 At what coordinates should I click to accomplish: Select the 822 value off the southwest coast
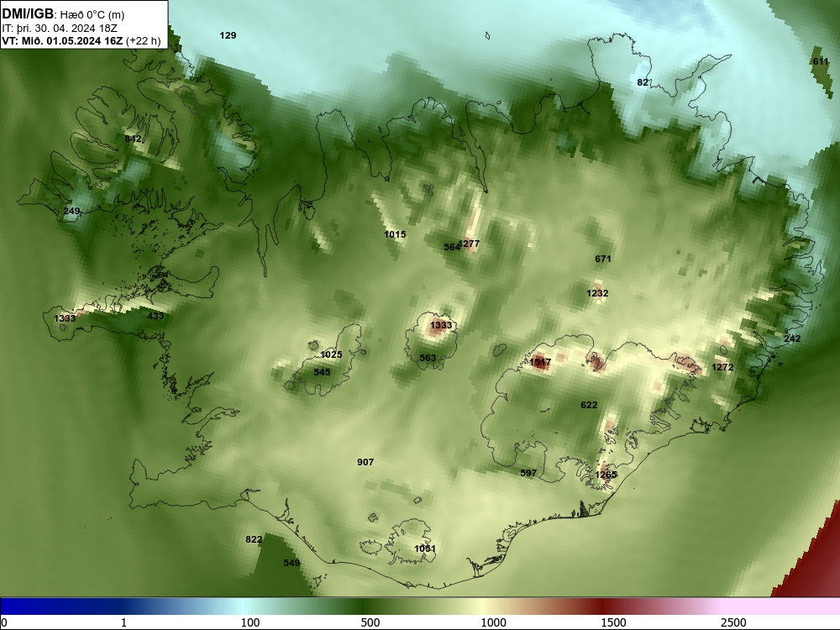pos(254,539)
